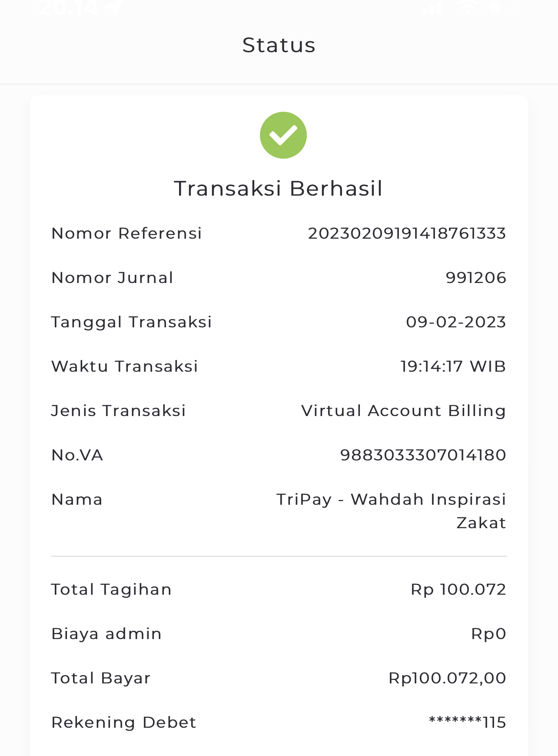Tap the Jenis Transaksi label
This screenshot has width=558, height=756.
(118, 411)
